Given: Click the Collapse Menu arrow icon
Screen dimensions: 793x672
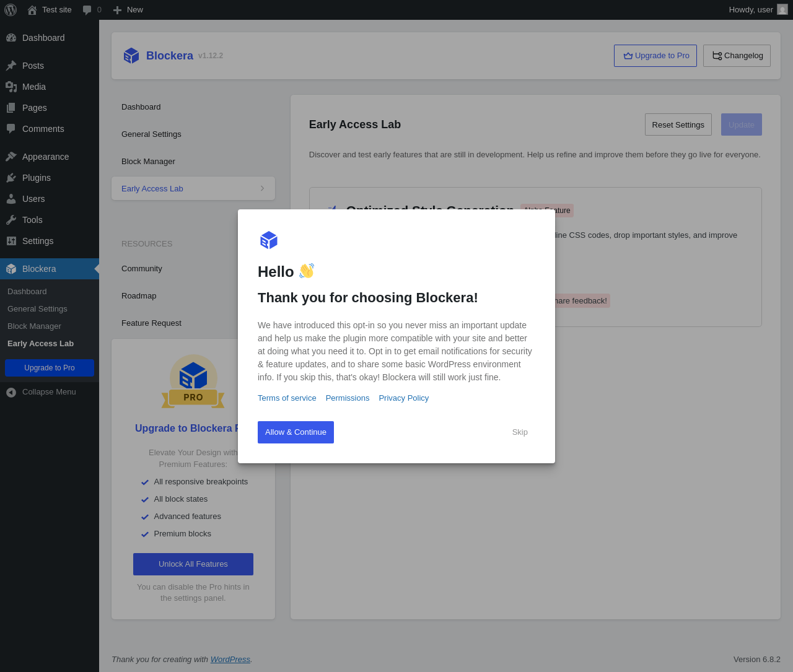Looking at the screenshot, I should tap(11, 392).
